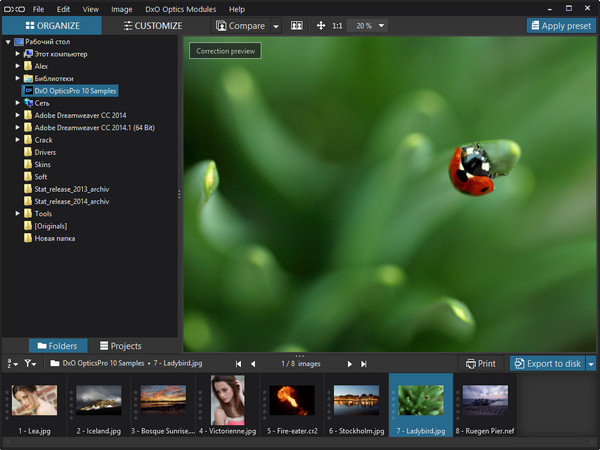Click the fit-to-screen move arrows icon
The height and width of the screenshot is (450, 600).
(x=320, y=25)
